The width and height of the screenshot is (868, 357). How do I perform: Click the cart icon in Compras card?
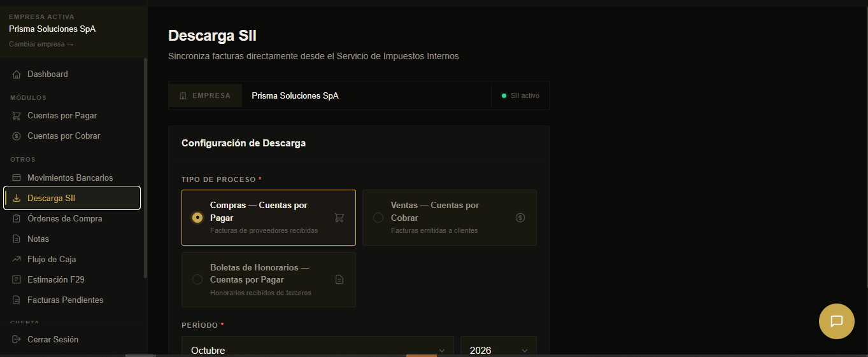tap(339, 218)
